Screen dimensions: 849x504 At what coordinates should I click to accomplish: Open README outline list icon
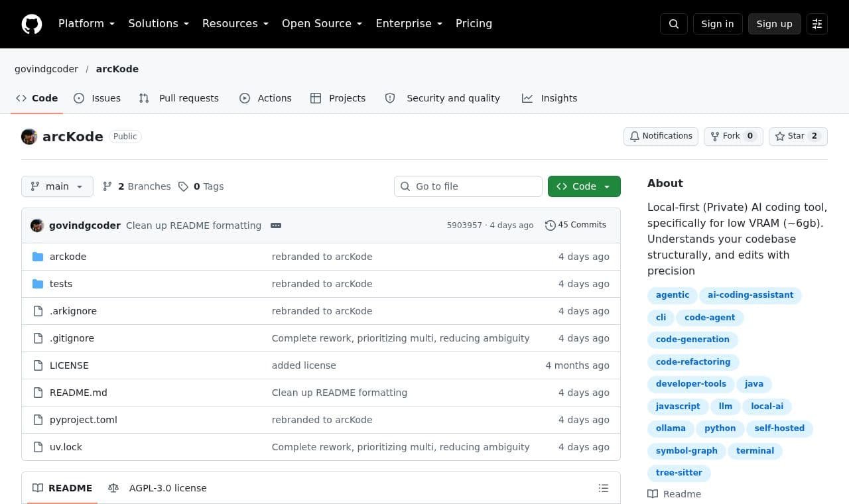604,488
